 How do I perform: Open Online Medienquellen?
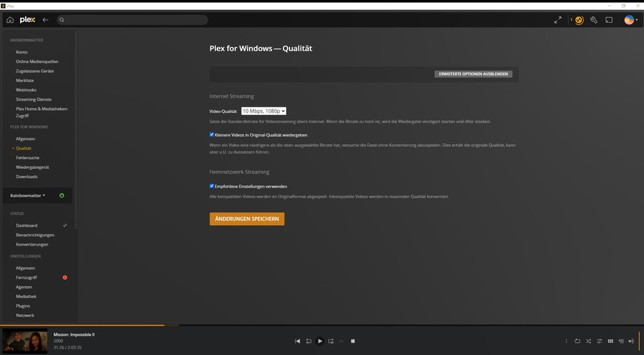(x=37, y=62)
